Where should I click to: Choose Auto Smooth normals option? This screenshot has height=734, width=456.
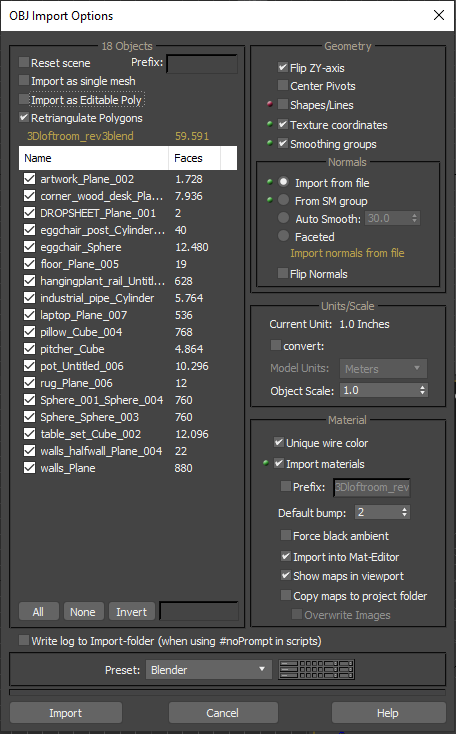[x=283, y=218]
